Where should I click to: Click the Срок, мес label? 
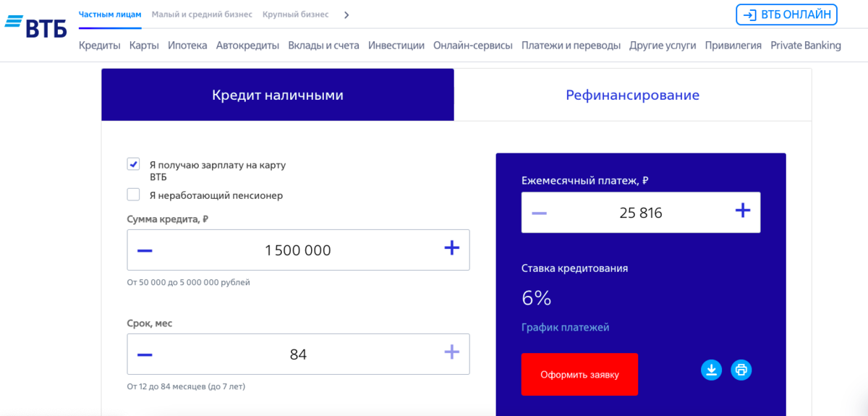coord(150,323)
